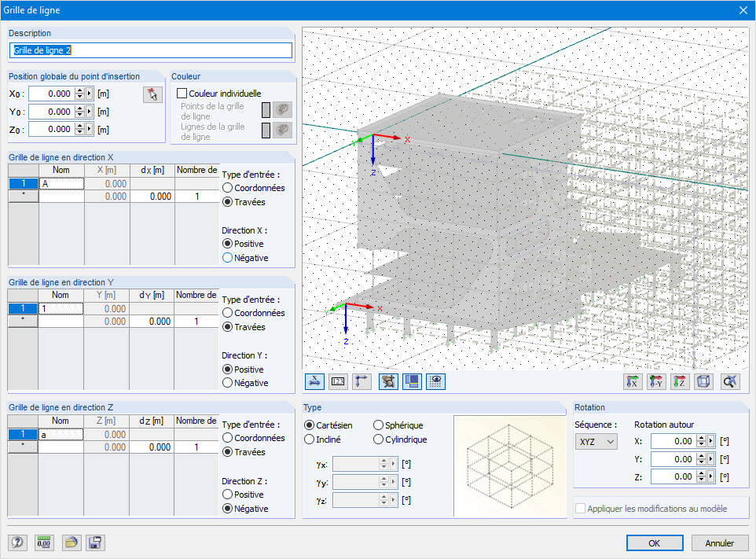
Task: Select Travées for direction Z input type
Action: (x=228, y=452)
